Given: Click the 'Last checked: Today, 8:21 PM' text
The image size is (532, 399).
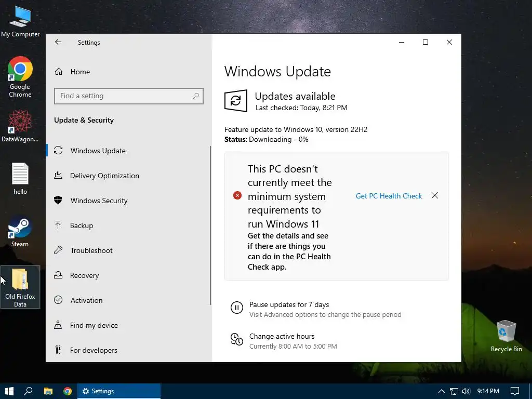Looking at the screenshot, I should pos(301,108).
